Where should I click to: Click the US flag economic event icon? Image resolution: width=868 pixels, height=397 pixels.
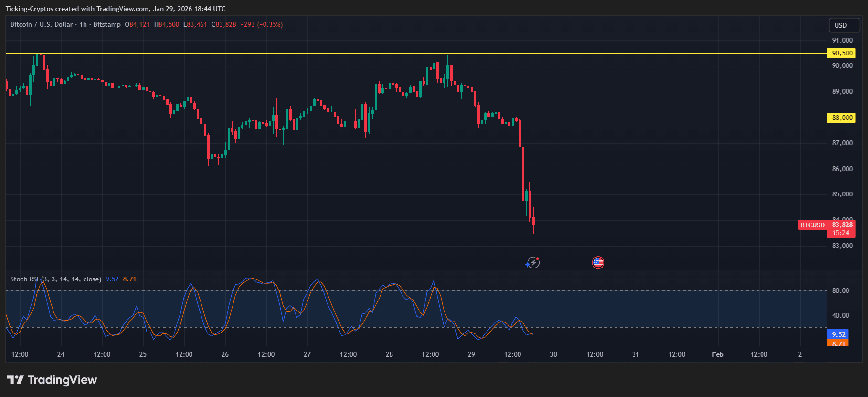(x=598, y=262)
